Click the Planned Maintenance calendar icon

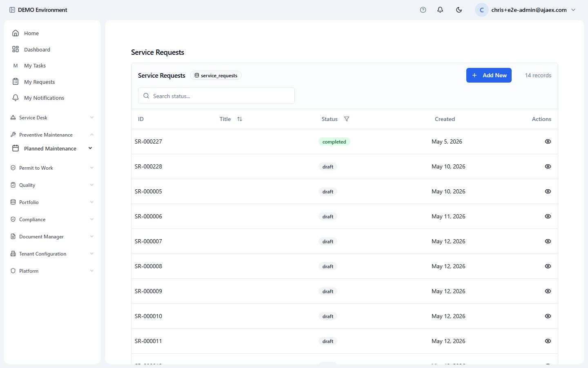16,148
